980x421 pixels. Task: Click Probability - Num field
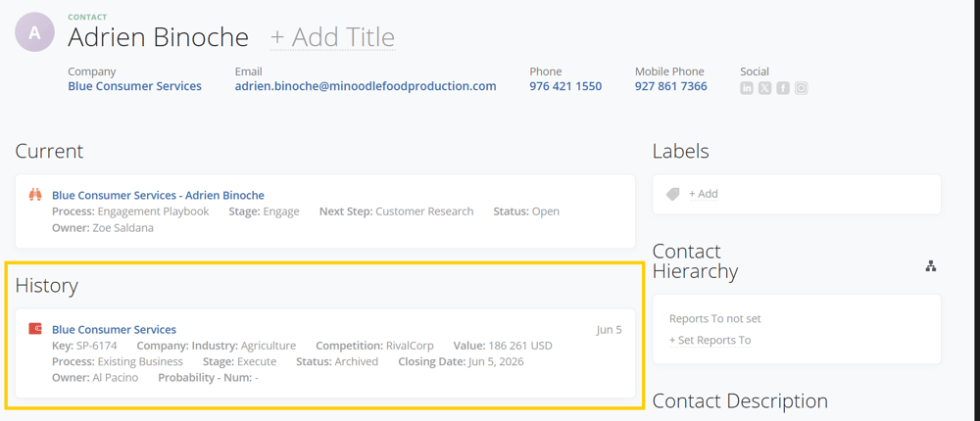[208, 377]
